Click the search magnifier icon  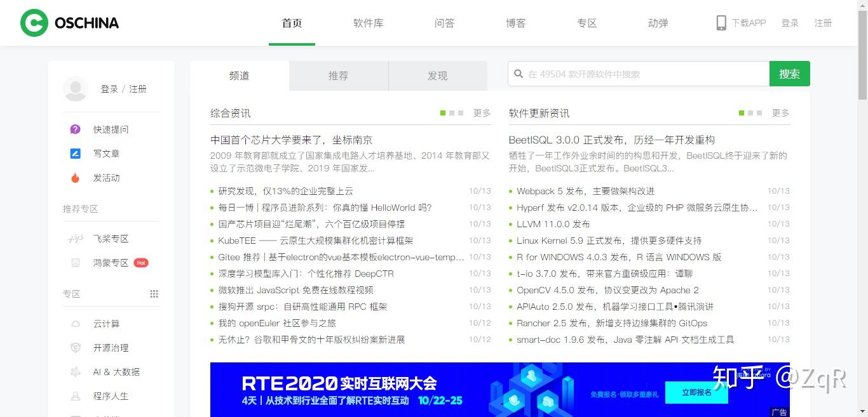tap(519, 74)
